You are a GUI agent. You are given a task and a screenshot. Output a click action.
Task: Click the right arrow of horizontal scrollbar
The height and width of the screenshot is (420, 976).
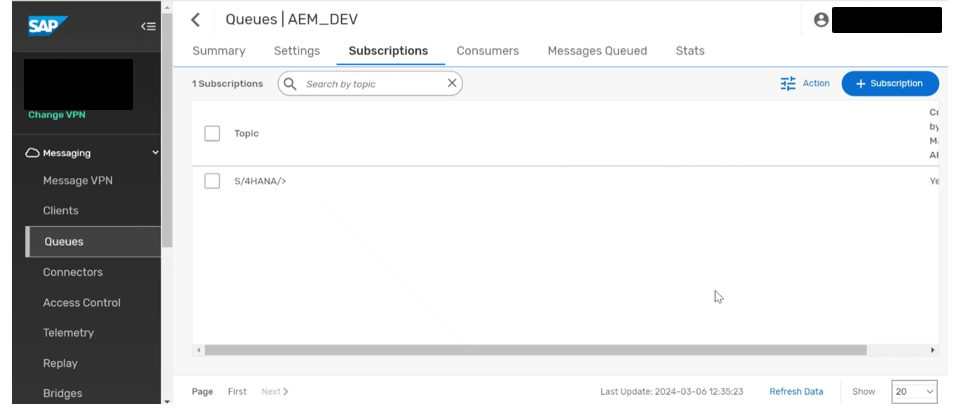[x=932, y=350]
